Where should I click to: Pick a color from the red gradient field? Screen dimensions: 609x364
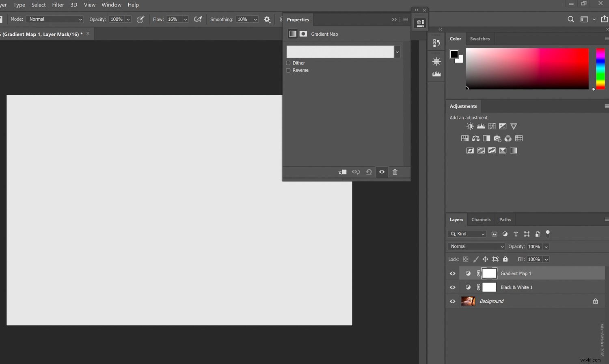click(x=528, y=69)
